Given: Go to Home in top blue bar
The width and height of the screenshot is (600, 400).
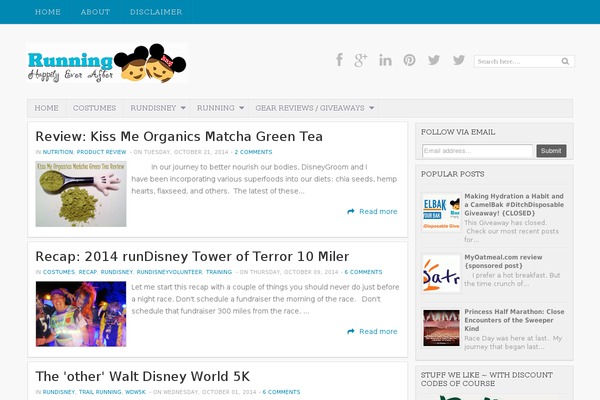Looking at the screenshot, I should (x=48, y=12).
